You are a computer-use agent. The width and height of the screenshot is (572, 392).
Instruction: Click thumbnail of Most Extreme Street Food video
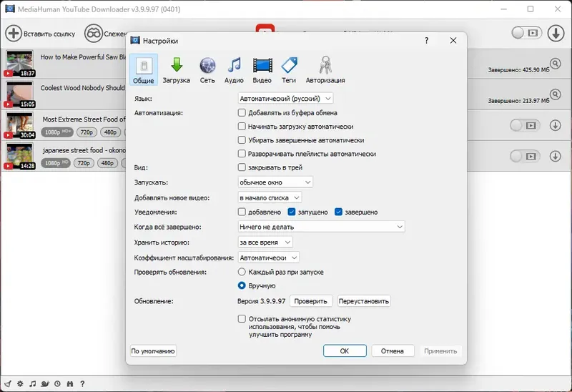[20, 125]
